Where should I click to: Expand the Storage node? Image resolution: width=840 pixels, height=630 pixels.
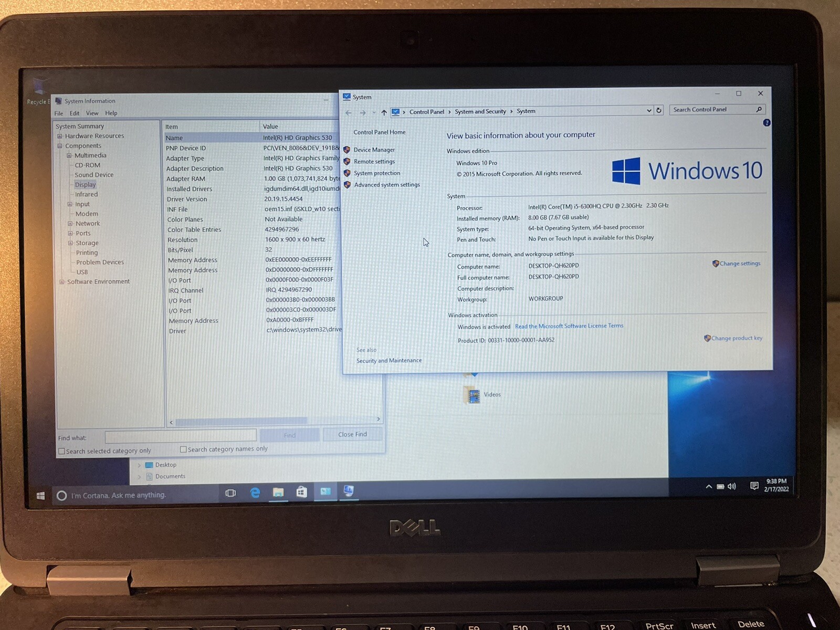(70, 243)
